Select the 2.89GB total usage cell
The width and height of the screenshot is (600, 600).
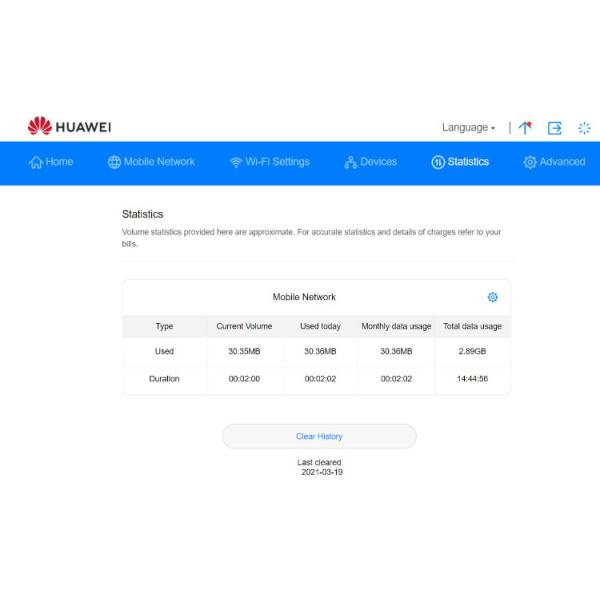point(472,351)
